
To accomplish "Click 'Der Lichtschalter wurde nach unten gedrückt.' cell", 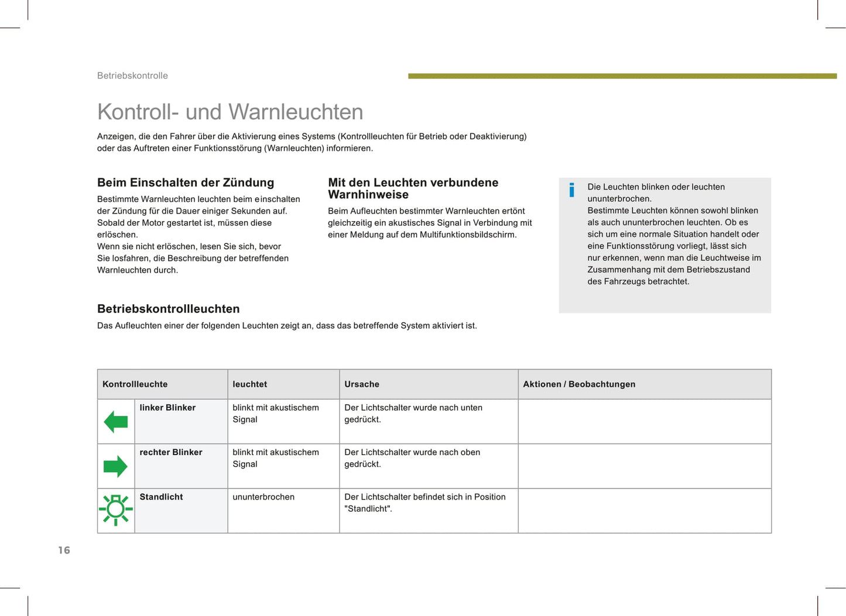I will coord(429,421).
